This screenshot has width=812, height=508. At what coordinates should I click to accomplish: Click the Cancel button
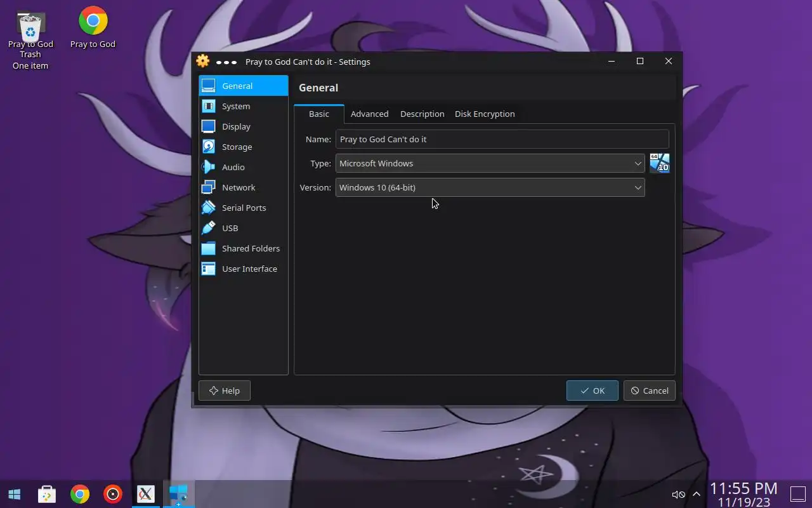pos(649,391)
